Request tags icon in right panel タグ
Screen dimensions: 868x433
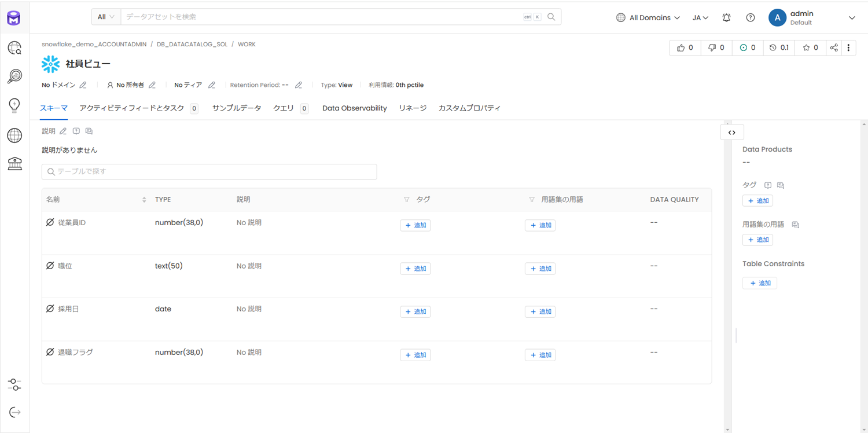768,185
